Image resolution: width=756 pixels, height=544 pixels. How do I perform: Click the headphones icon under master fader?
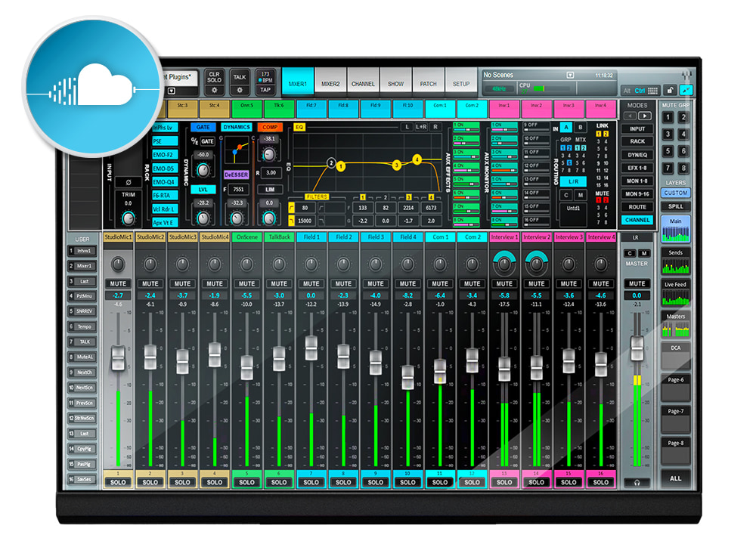(637, 482)
